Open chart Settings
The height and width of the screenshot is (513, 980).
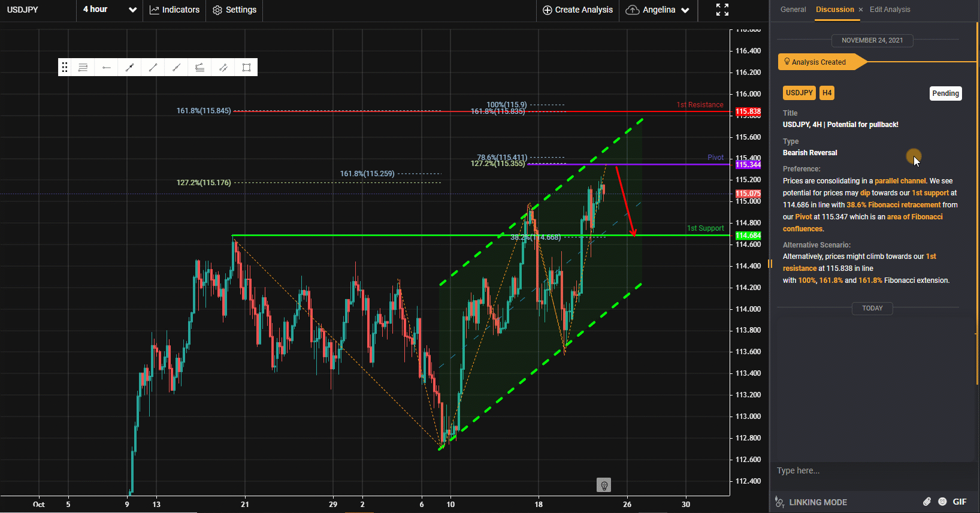pos(234,10)
